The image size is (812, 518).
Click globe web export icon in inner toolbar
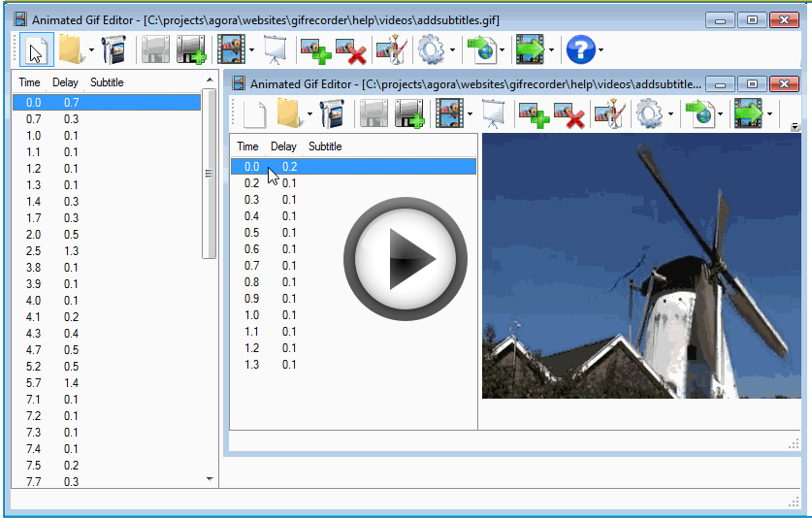(x=699, y=113)
